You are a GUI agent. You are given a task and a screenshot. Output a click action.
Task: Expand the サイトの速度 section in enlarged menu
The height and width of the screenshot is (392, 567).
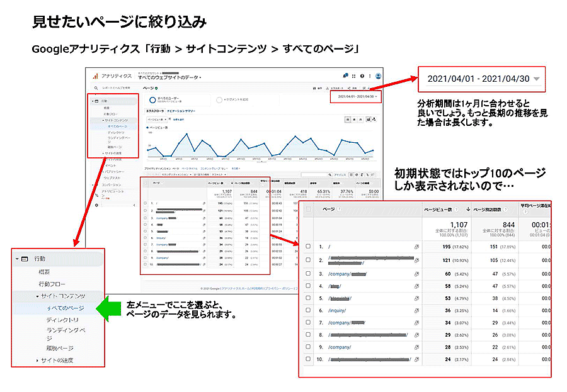point(38,360)
